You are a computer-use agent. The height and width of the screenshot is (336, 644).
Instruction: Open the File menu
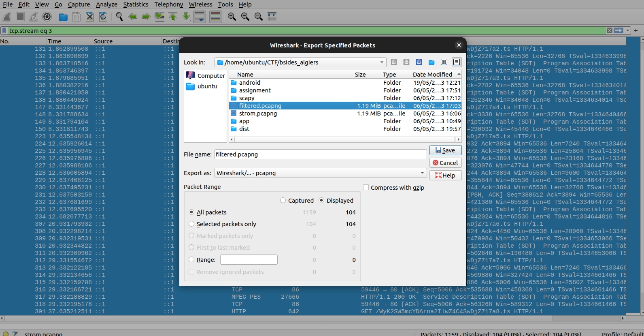8,4
